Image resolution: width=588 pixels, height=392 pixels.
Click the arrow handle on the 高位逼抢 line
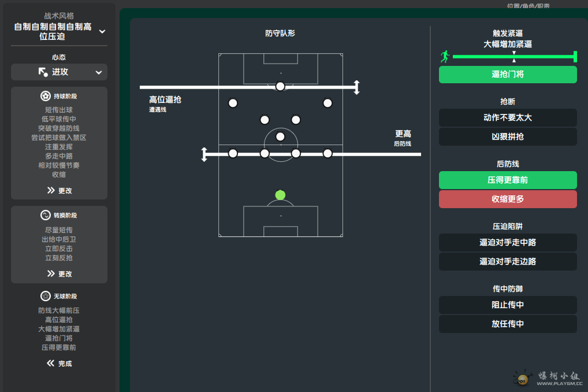tap(357, 87)
